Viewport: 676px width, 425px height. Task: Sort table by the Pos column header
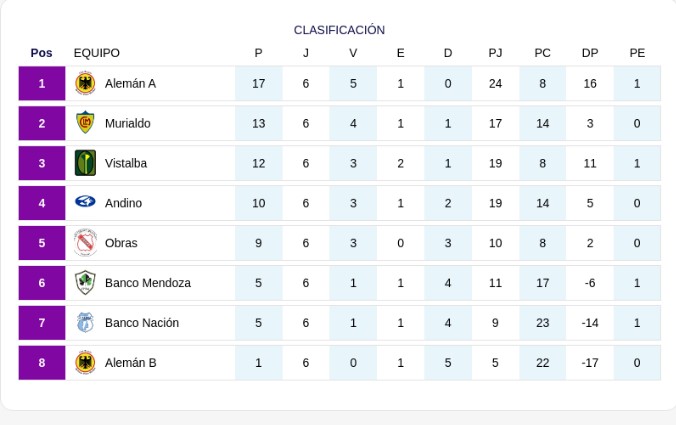41,53
